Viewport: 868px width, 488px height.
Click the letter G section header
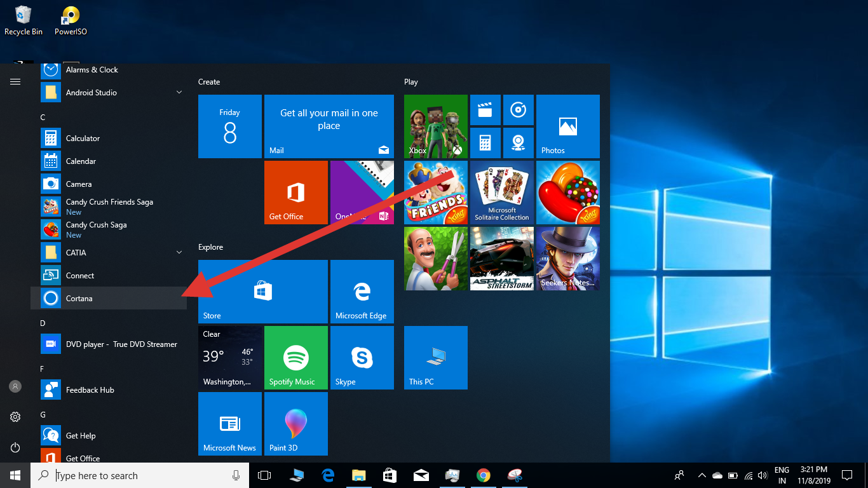tap(43, 415)
